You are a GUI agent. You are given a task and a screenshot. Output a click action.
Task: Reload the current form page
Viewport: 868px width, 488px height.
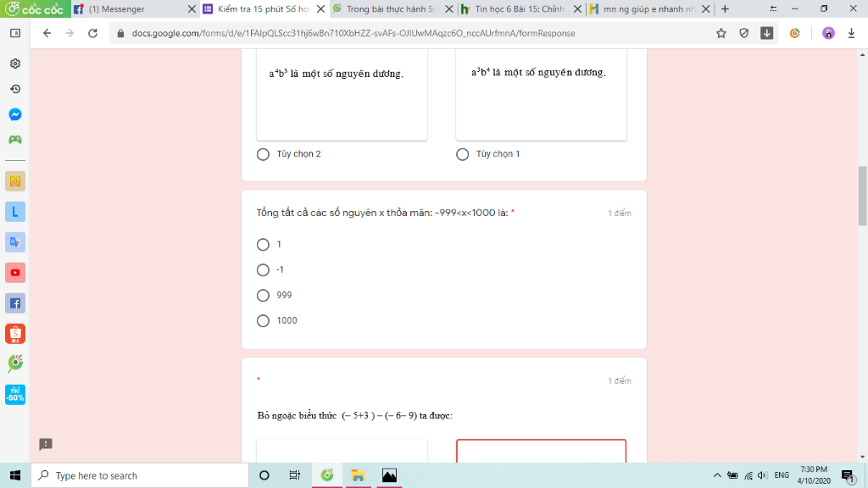tap(93, 33)
